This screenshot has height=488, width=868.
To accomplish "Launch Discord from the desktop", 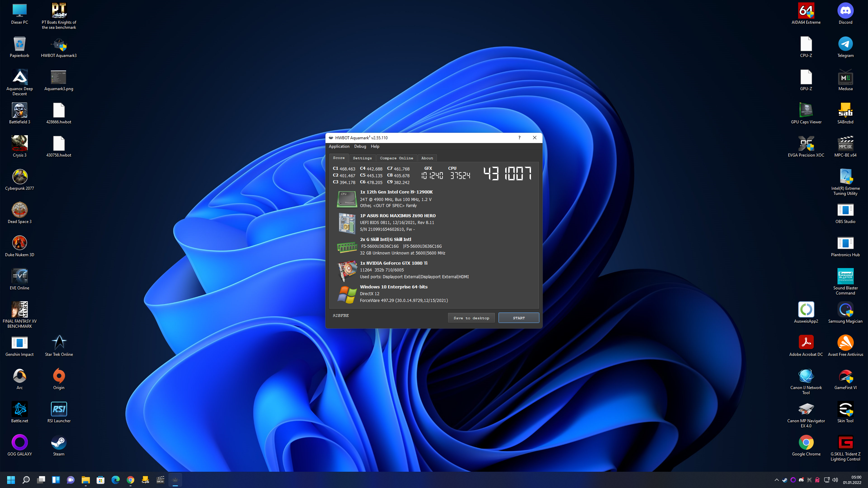I will coord(845,14).
